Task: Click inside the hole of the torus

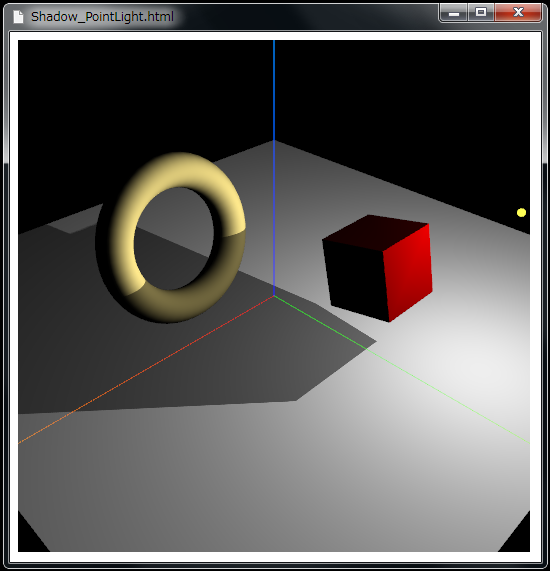Action: 173,239
